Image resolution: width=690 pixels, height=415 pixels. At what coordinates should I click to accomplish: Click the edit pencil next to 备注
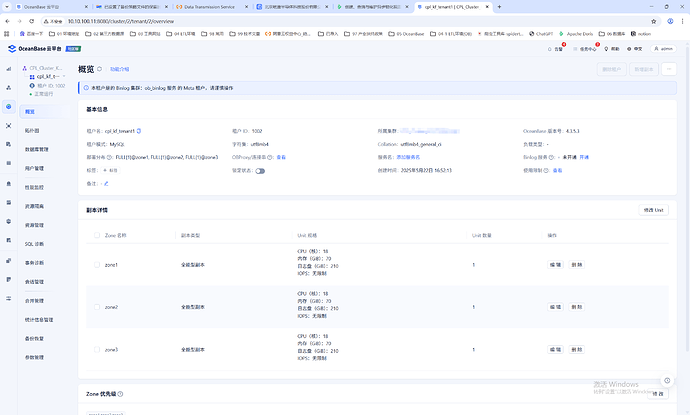pyautogui.click(x=105, y=184)
